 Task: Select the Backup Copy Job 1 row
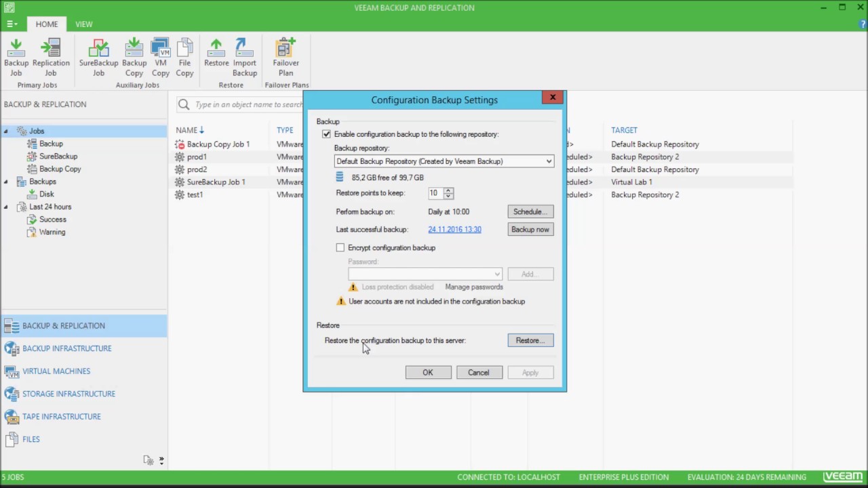coord(218,144)
